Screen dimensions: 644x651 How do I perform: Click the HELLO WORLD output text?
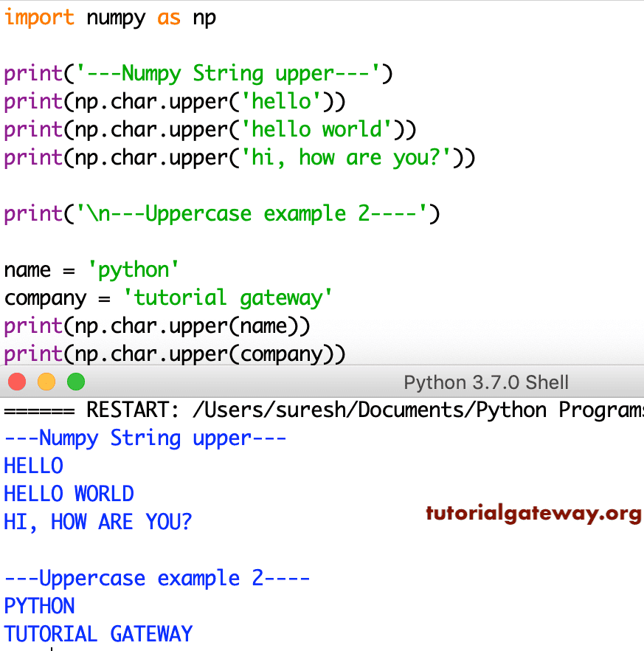click(69, 493)
